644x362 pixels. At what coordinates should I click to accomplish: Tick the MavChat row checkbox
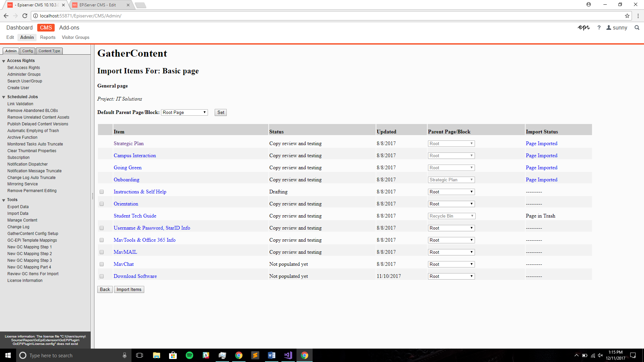[102, 264]
